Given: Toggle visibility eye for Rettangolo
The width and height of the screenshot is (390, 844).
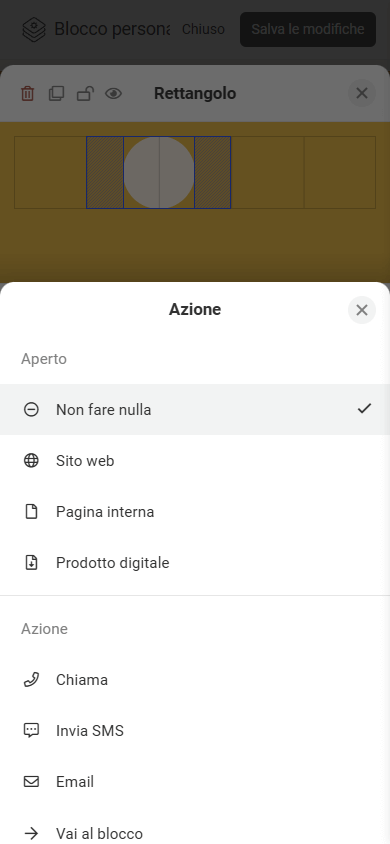Looking at the screenshot, I should click(x=114, y=94).
